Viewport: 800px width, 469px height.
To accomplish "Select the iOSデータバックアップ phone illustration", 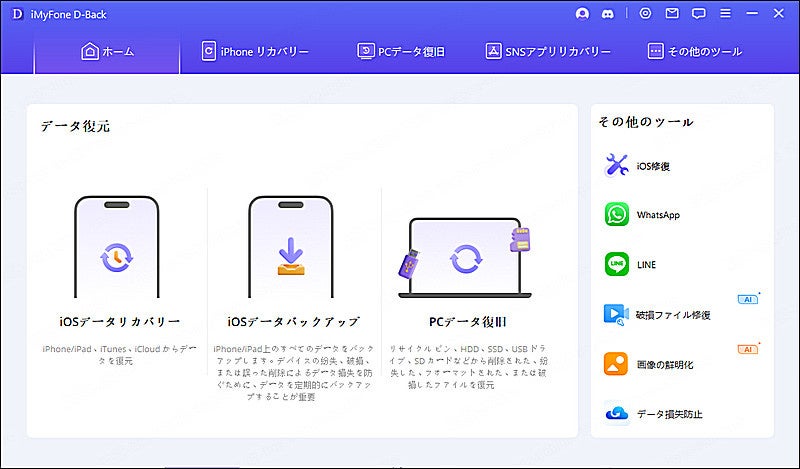I will (x=291, y=247).
